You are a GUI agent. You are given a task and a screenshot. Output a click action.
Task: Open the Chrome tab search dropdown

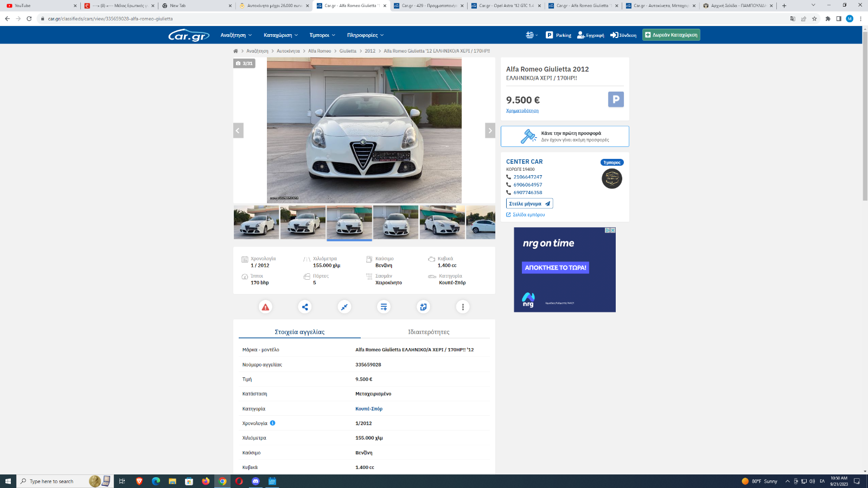click(813, 5)
